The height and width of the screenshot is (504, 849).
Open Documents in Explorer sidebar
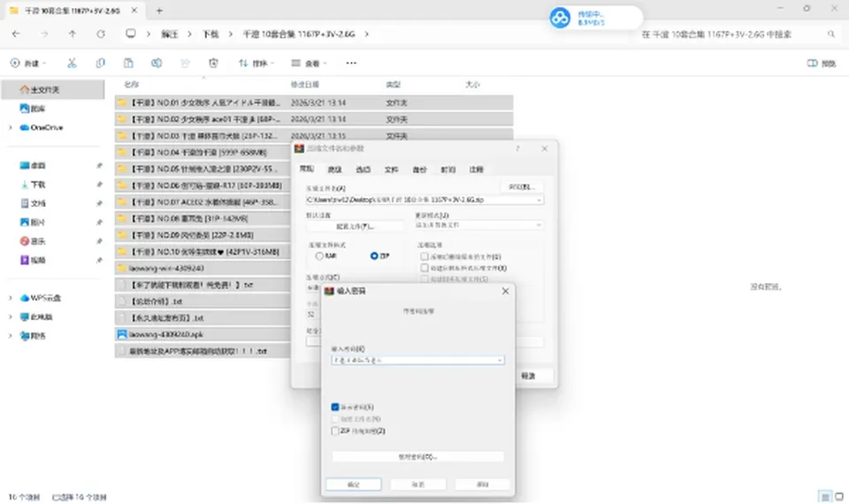click(x=33, y=203)
